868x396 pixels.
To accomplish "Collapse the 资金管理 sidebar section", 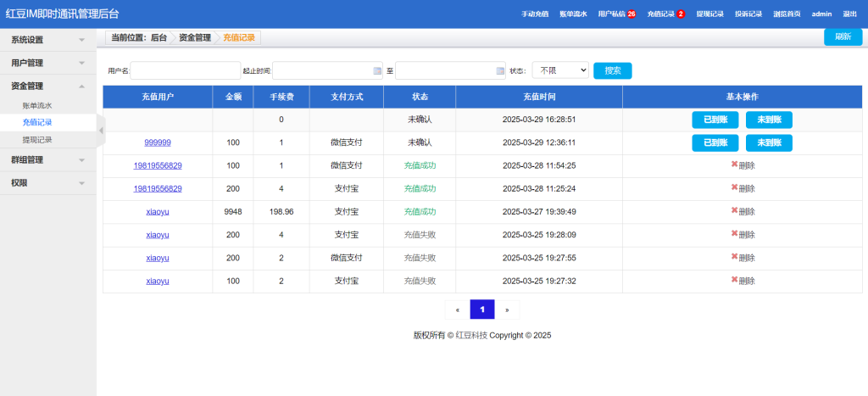I will coord(48,86).
